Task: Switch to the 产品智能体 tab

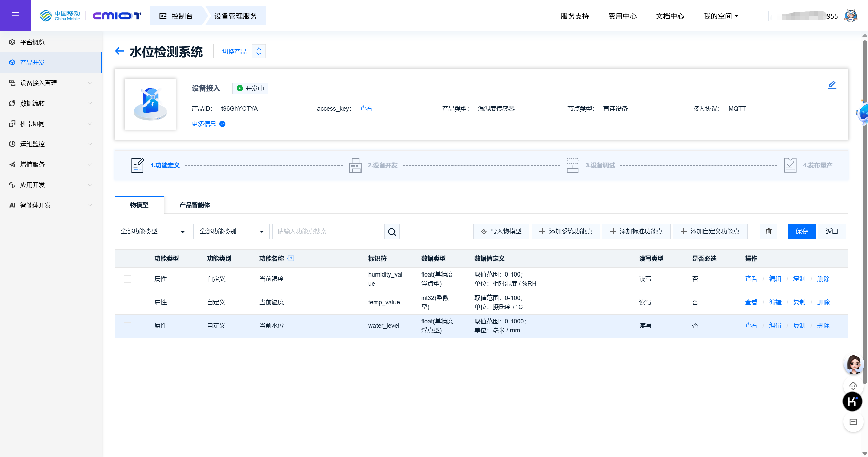Action: pyautogui.click(x=194, y=205)
